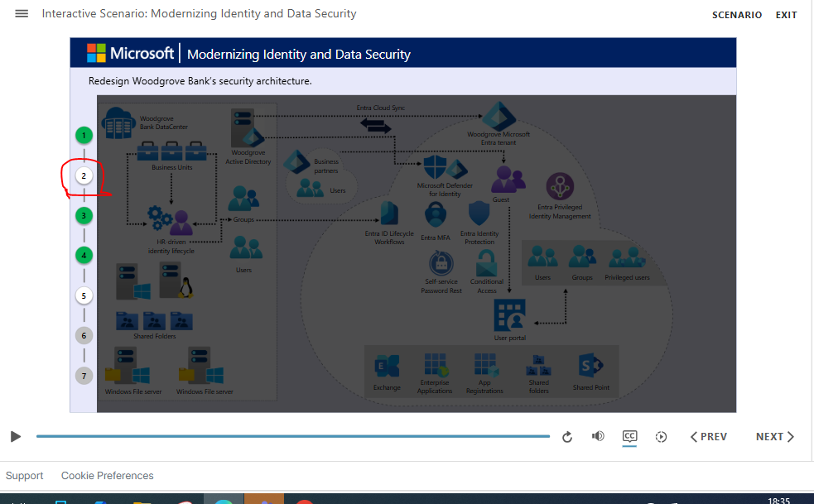
Task: Click the Entra MFA icon
Action: point(436,215)
